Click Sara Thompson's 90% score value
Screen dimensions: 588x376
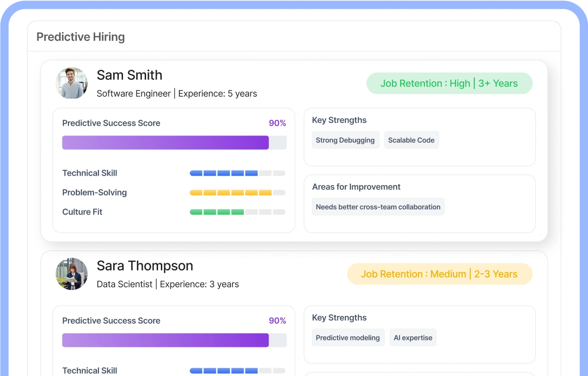(277, 321)
